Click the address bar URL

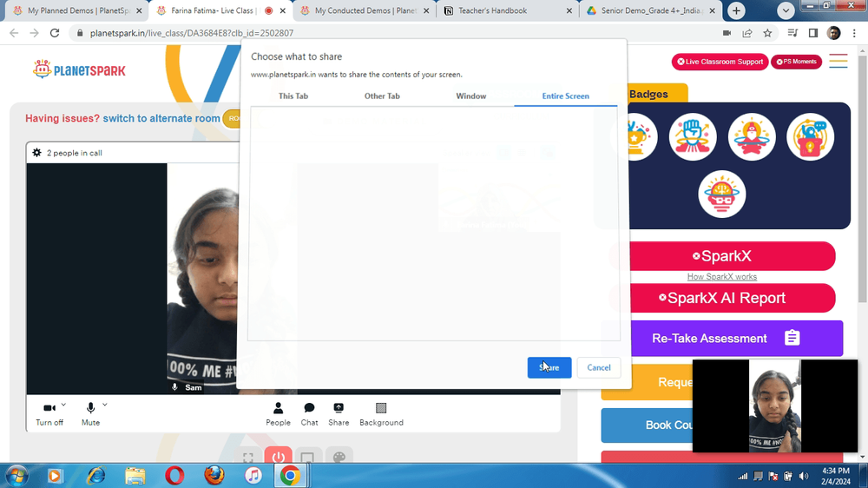point(192,33)
